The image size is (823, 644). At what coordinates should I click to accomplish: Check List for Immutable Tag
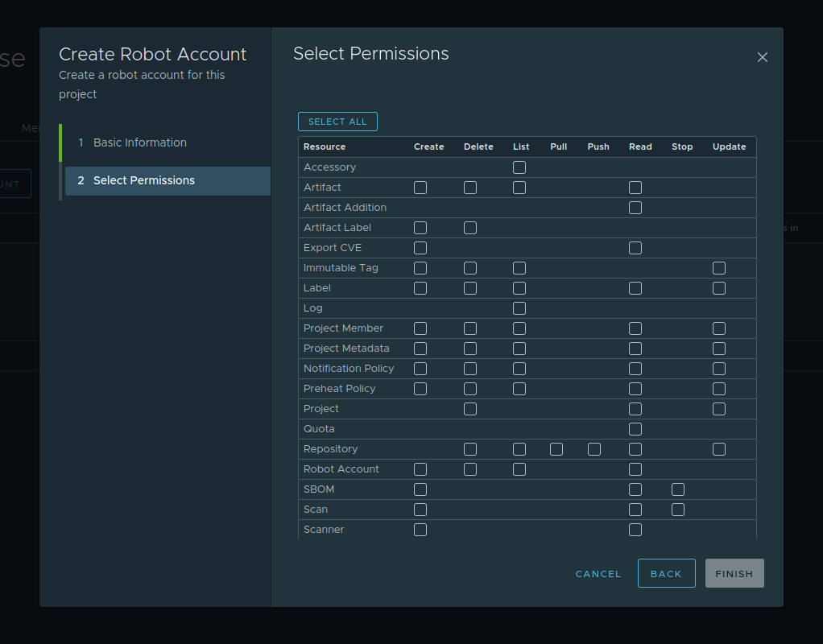pyautogui.click(x=519, y=268)
